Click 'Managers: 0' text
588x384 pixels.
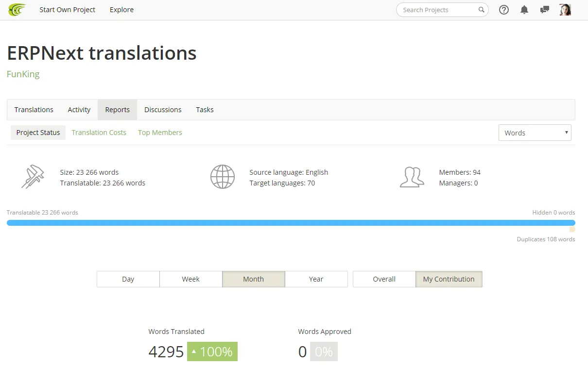458,183
